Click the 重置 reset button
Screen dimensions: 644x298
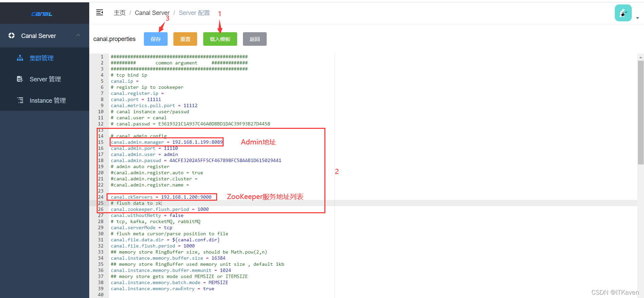(185, 39)
